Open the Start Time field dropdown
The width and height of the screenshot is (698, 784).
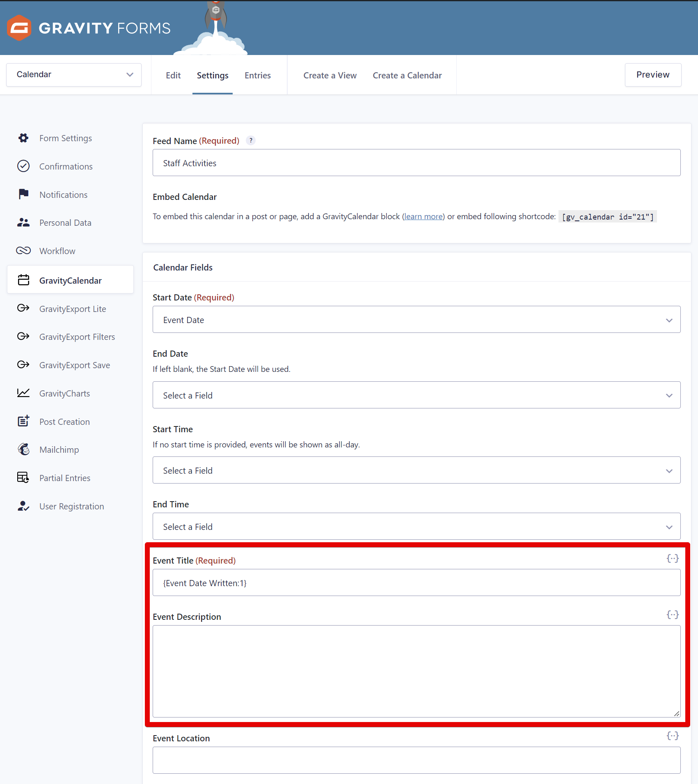pos(416,470)
